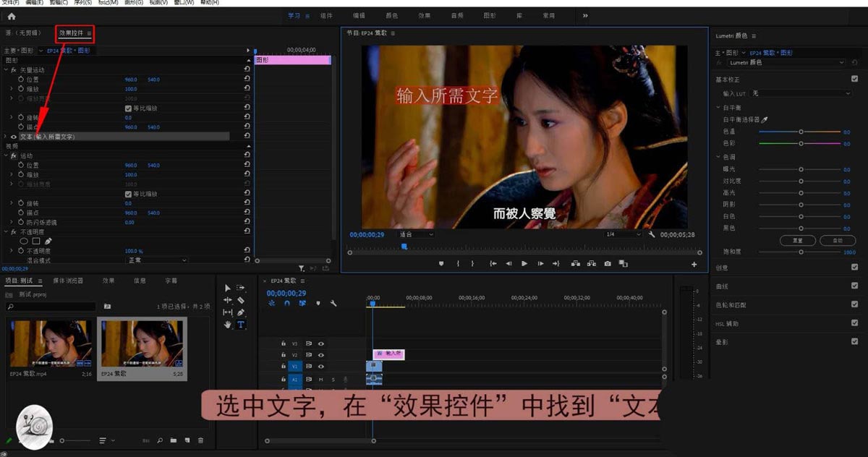Select the Pen tool in toolbox

[241, 312]
